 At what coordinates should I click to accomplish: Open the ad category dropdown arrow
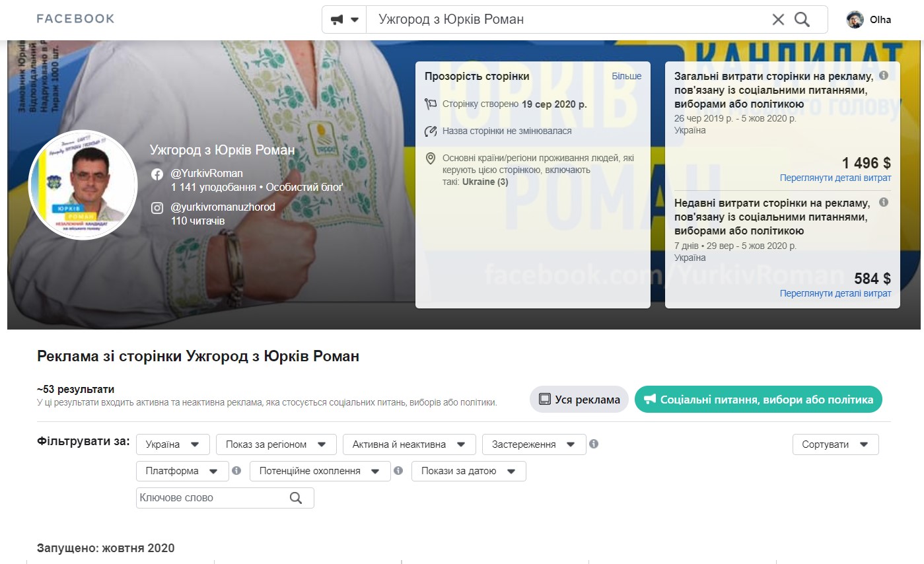click(x=355, y=20)
